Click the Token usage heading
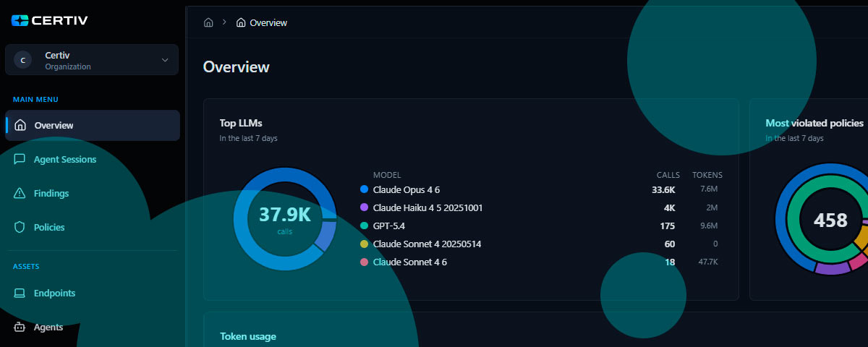 pyautogui.click(x=248, y=336)
